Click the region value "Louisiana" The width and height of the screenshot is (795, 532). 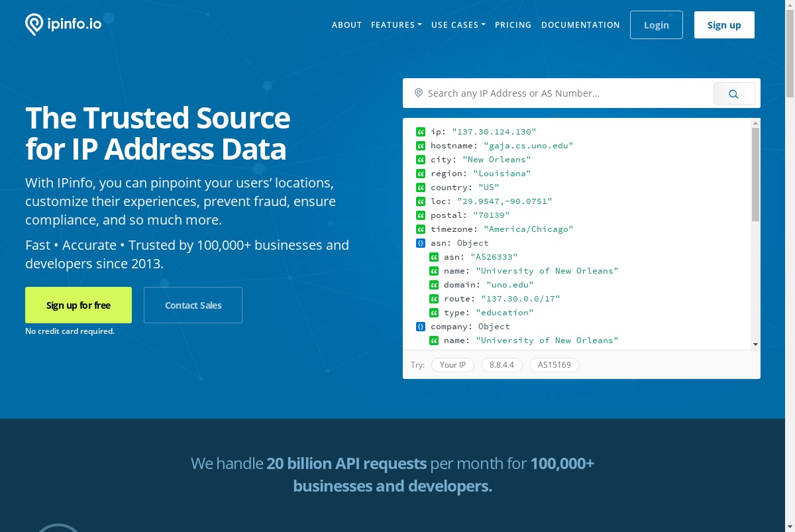[x=502, y=174]
